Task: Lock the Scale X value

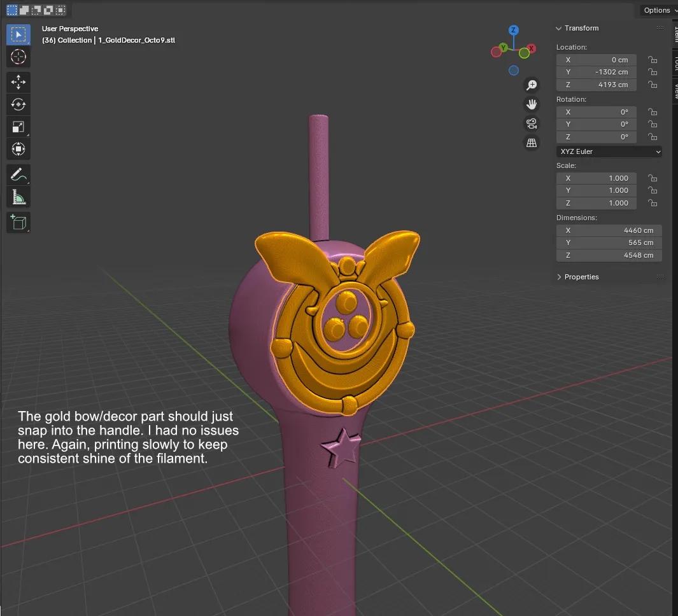Action: coord(653,178)
